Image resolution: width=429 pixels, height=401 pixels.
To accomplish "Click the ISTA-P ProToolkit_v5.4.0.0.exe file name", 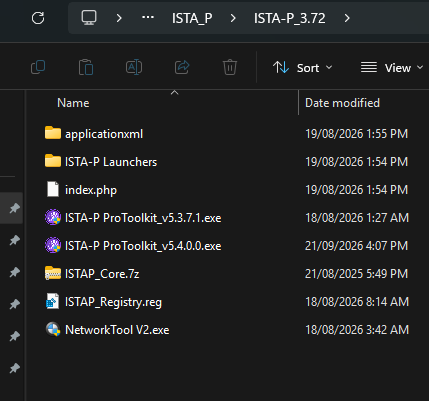I will point(143,246).
